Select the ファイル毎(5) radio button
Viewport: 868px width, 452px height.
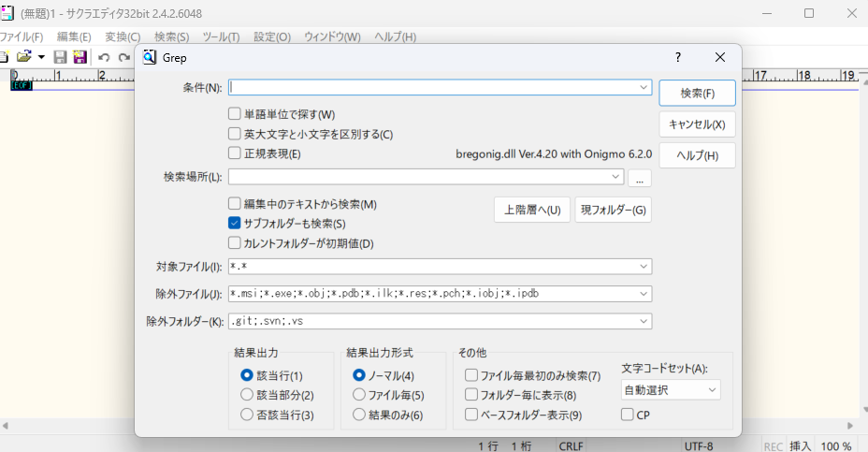tap(359, 395)
